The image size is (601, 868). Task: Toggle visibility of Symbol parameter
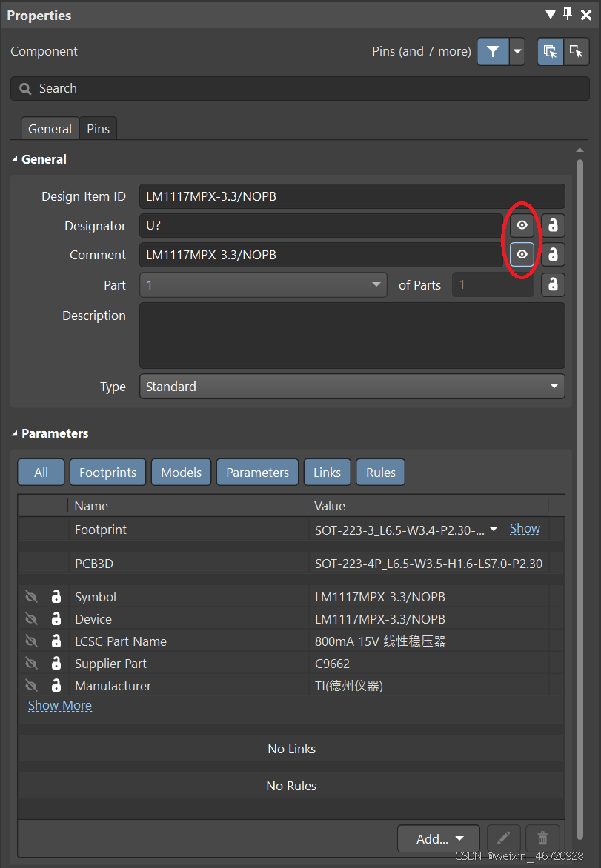click(32, 597)
